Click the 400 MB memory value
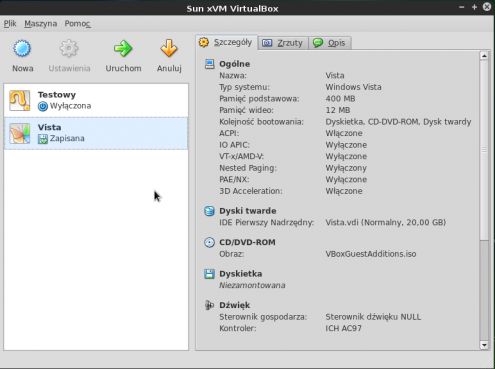This screenshot has height=369, width=495. (x=340, y=99)
